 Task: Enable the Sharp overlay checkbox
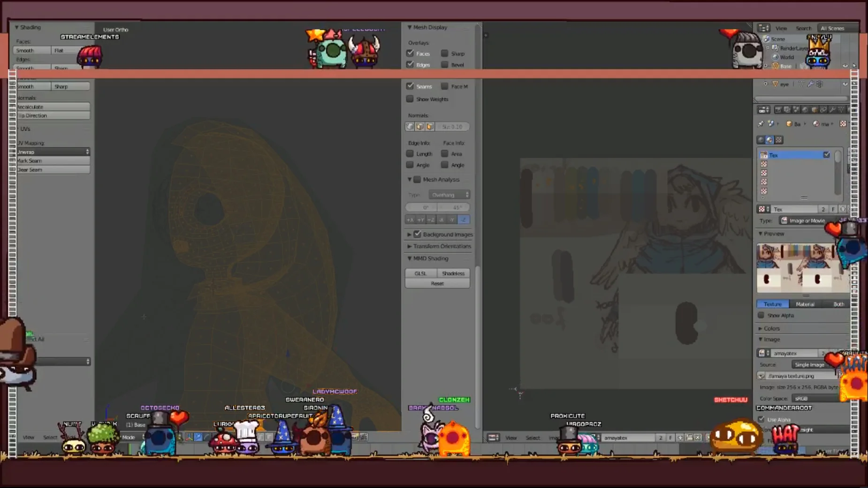(444, 53)
